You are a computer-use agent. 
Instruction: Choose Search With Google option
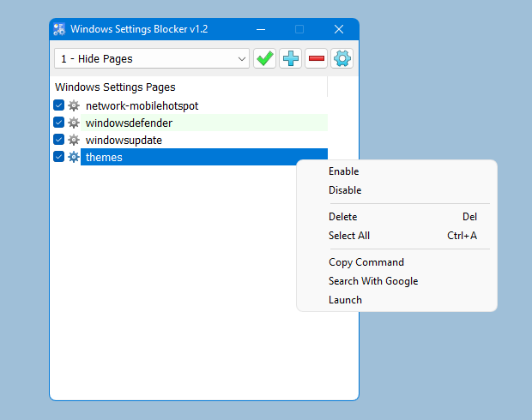[372, 281]
